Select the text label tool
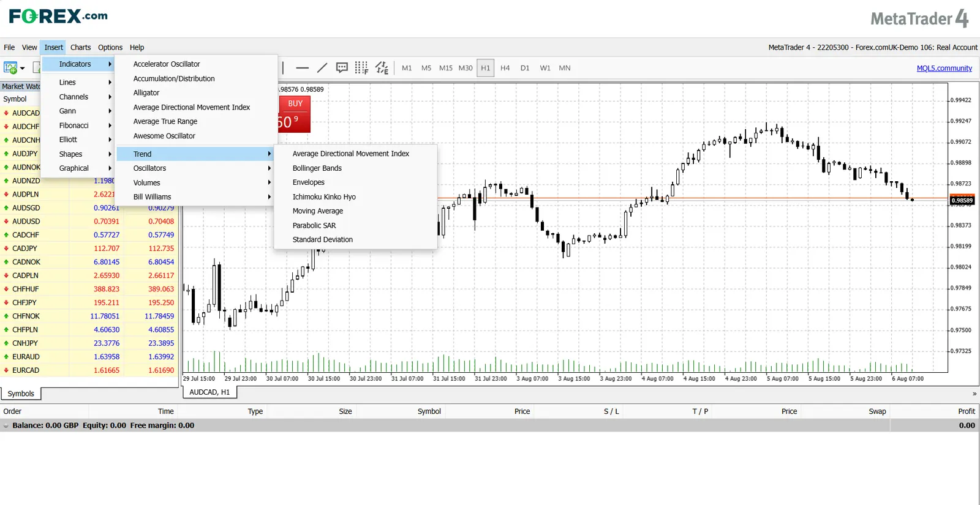This screenshot has height=505, width=980. pyautogui.click(x=342, y=68)
